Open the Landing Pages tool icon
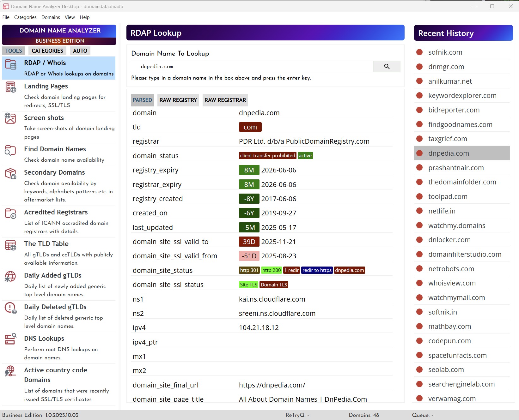 (10, 87)
